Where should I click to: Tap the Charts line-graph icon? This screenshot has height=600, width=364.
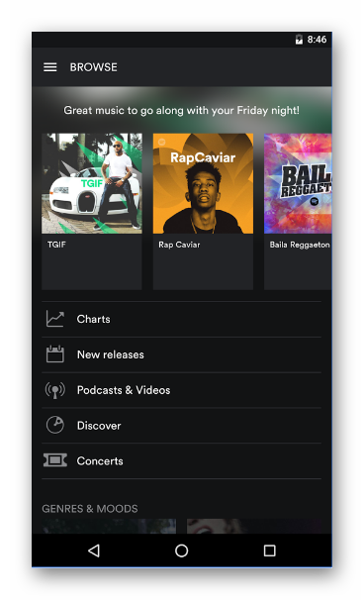point(55,319)
